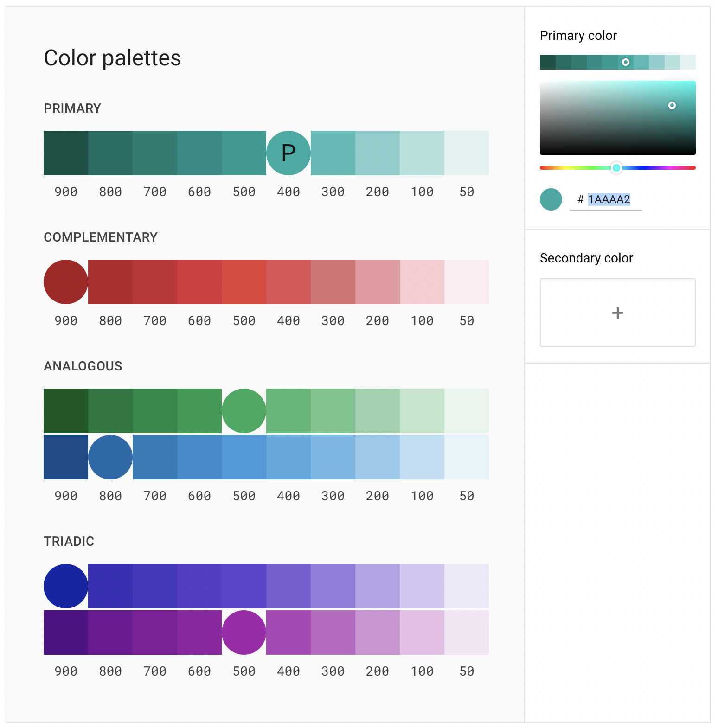This screenshot has height=728, width=718.
Task: Click the hue slider handle
Action: [616, 168]
